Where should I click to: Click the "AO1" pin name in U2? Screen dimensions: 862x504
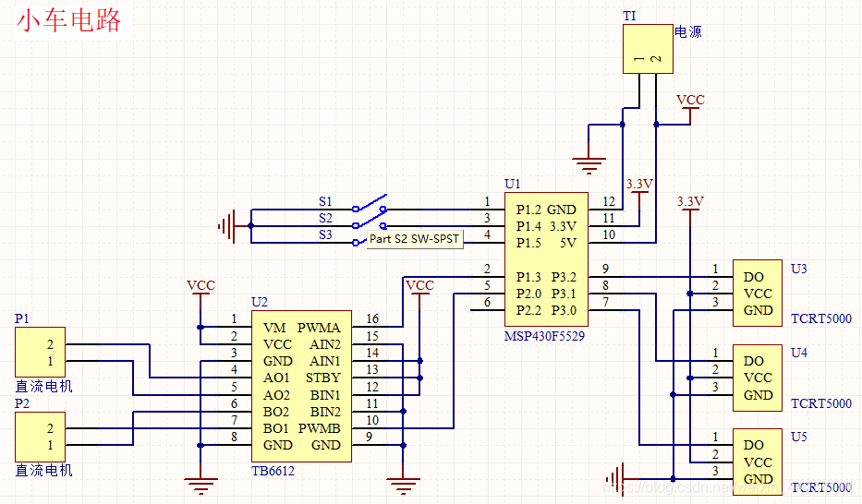(276, 378)
